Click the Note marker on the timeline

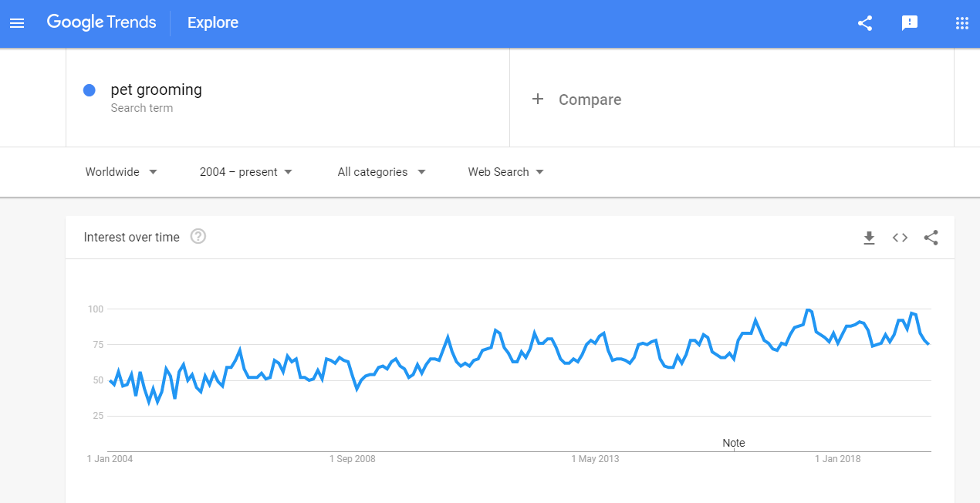[734, 443]
